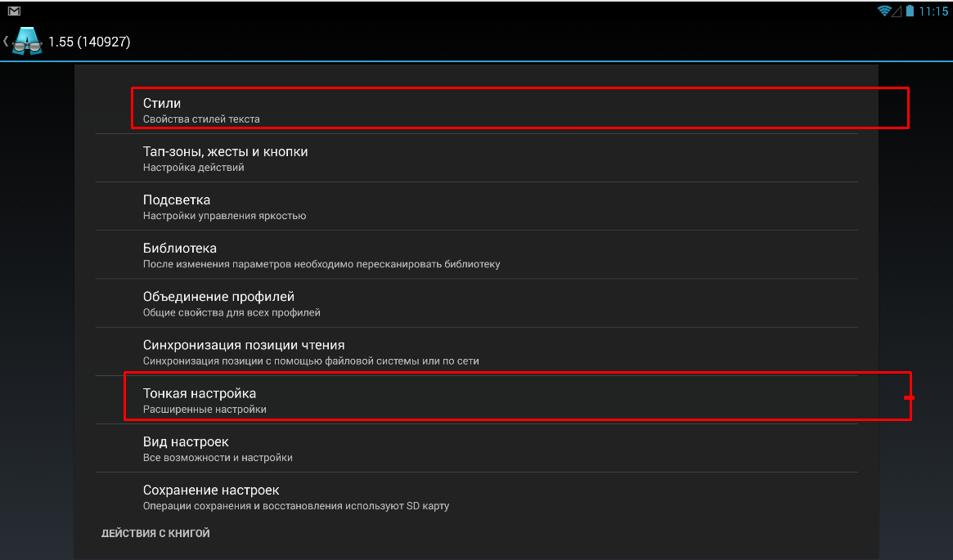
Task: Open Тонкая настройка advanced settings
Action: click(476, 400)
